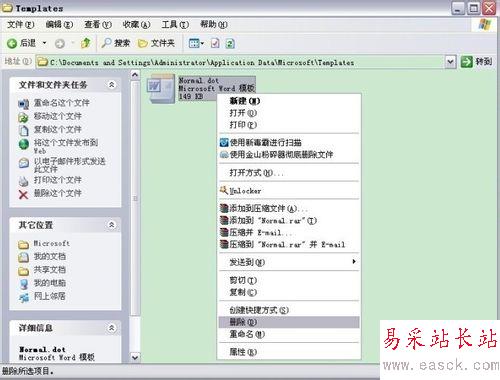Click sidebar scrollbar down arrow

click(x=135, y=358)
